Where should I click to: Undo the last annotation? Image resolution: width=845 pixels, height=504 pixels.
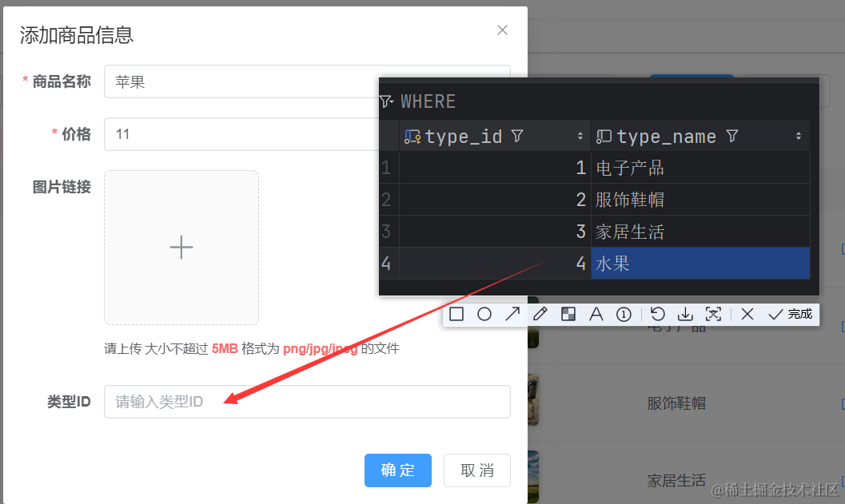[658, 314]
